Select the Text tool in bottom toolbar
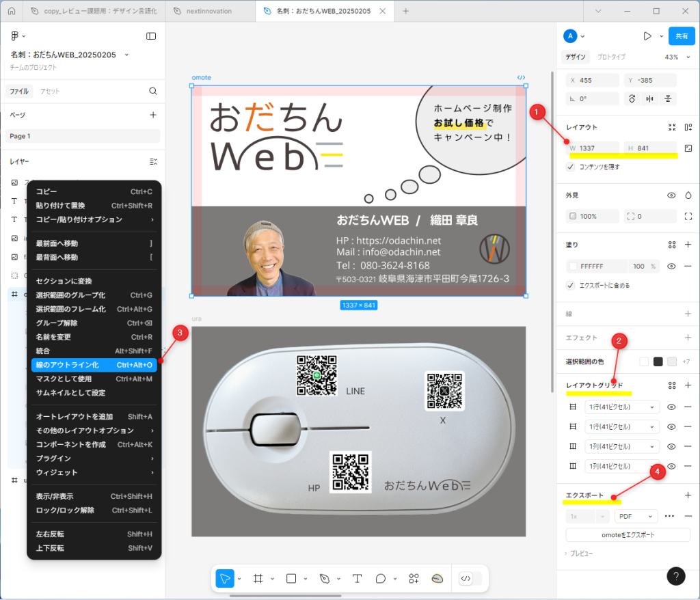The image size is (700, 600). click(357, 579)
